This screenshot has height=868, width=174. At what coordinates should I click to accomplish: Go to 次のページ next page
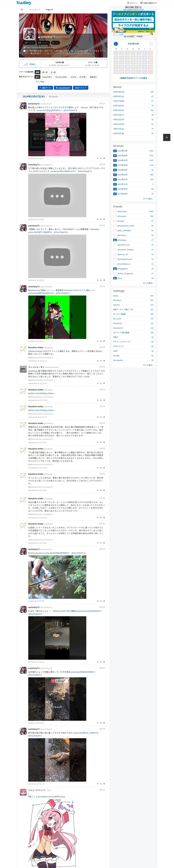click(80, 88)
